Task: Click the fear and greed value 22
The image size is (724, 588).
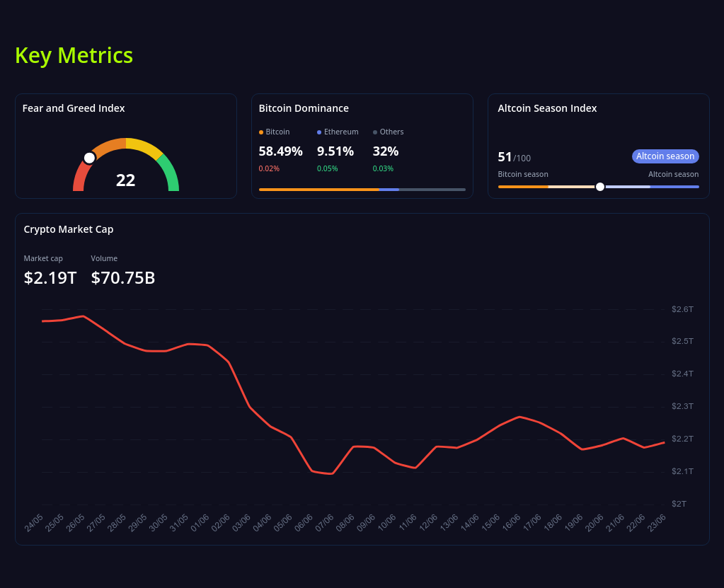Action: [125, 180]
